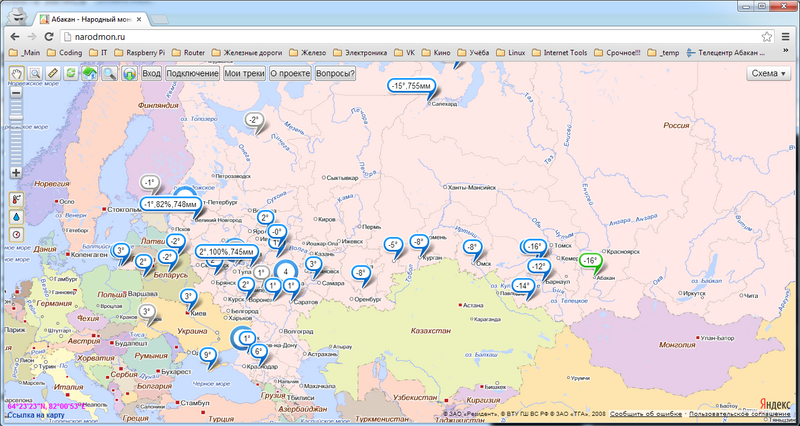Toggle the gauge pressure layer
The width and height of the screenshot is (800, 426).
pyautogui.click(x=17, y=234)
